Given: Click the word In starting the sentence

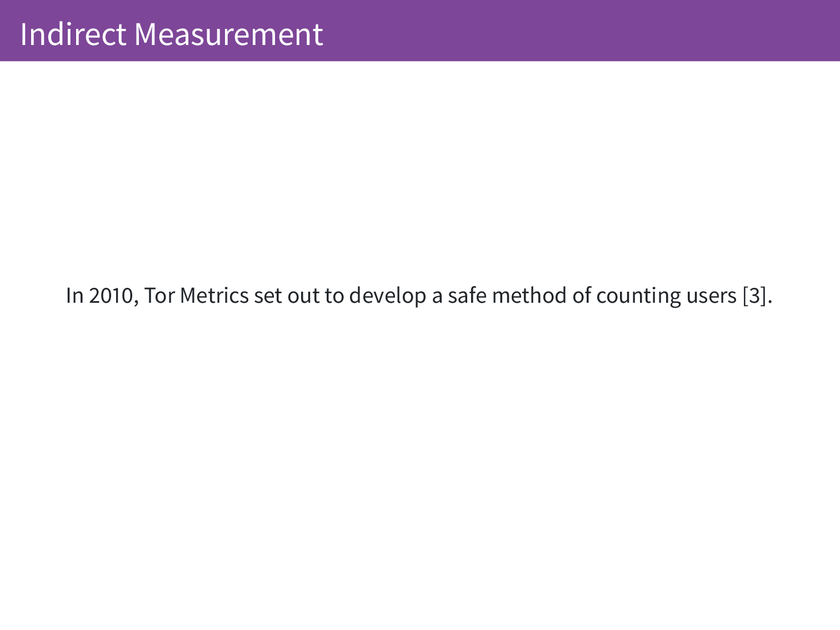Looking at the screenshot, I should point(74,296).
